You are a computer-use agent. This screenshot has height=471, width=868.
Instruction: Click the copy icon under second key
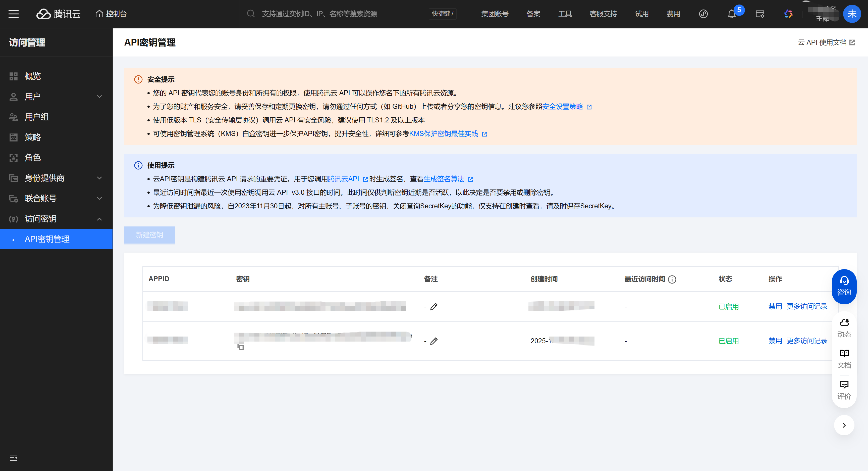(241, 347)
